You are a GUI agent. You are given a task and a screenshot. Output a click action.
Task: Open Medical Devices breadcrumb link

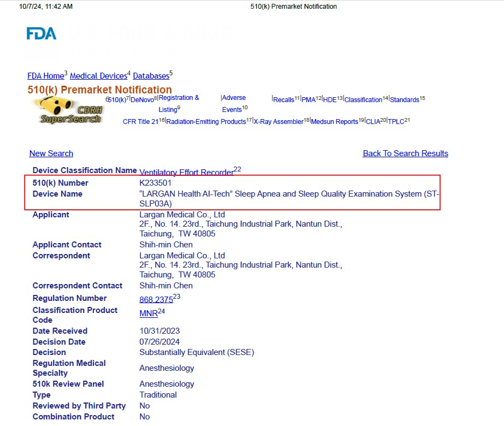click(x=98, y=76)
